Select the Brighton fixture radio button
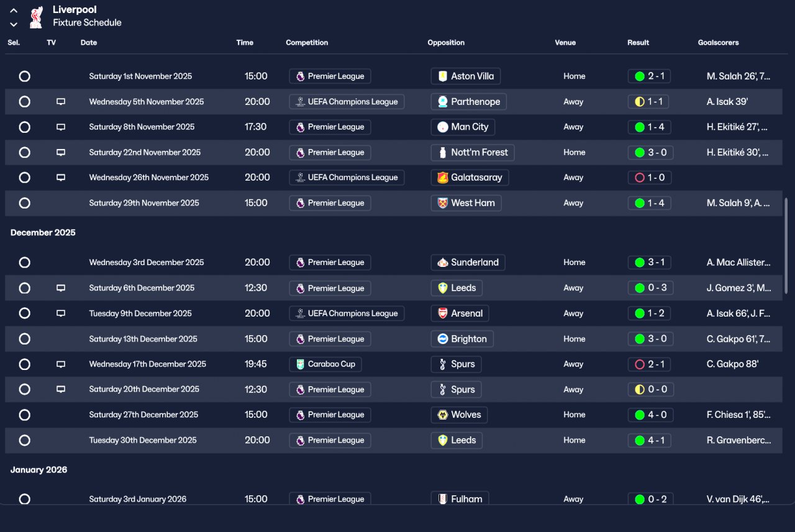The height and width of the screenshot is (532, 795). pyautogui.click(x=24, y=339)
